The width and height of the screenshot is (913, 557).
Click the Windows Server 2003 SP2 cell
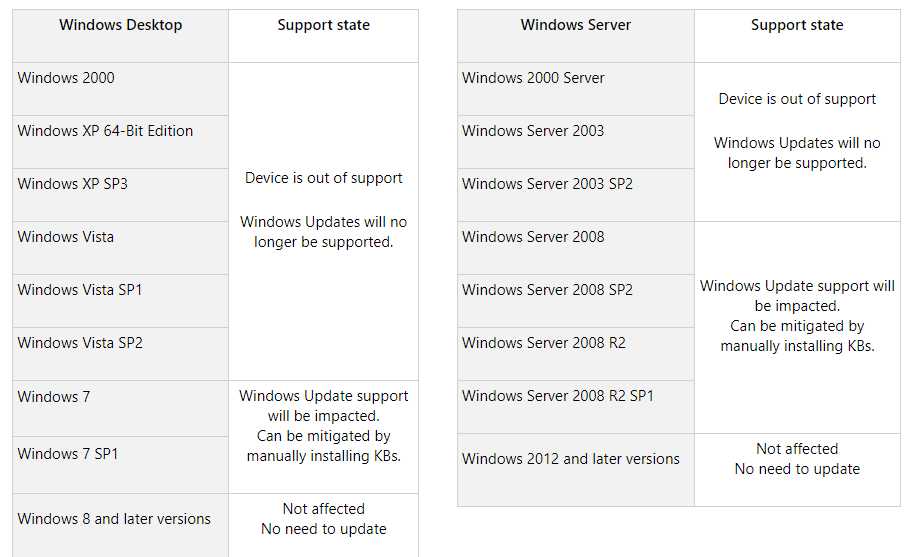click(x=547, y=184)
